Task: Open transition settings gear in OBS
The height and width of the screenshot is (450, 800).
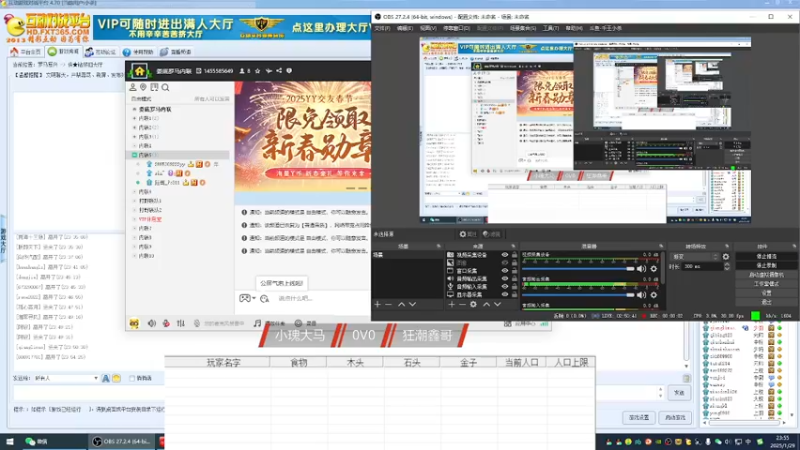Action: 726,257
